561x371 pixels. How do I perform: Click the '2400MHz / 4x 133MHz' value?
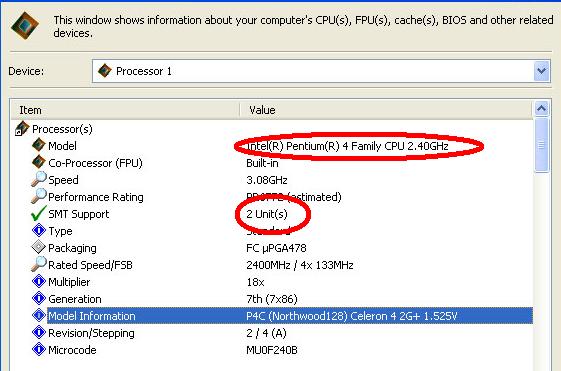(x=300, y=265)
